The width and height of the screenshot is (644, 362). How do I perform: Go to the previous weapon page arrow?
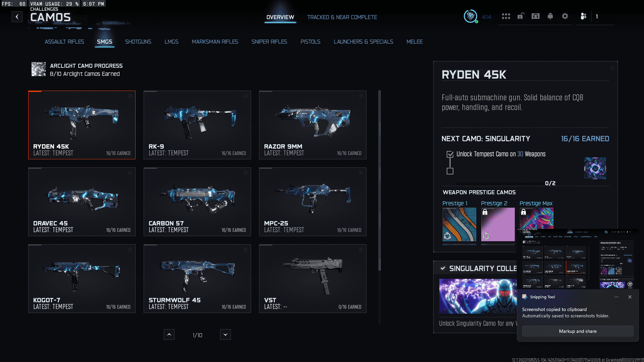pos(169,334)
